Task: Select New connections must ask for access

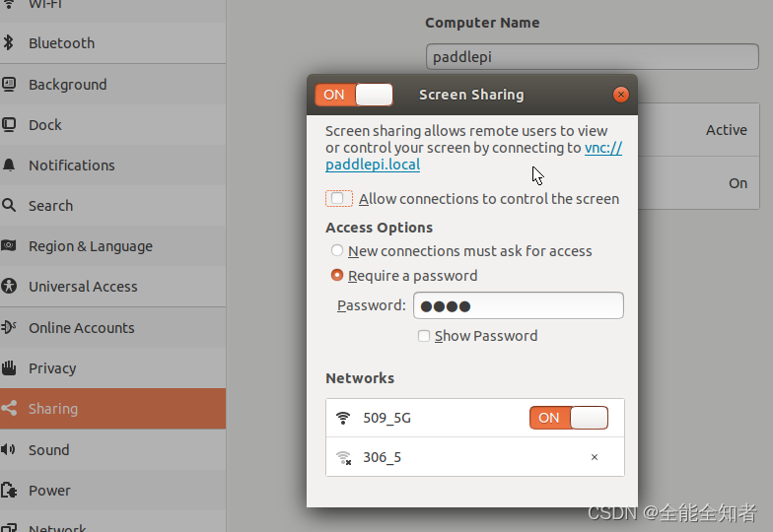Action: [337, 250]
